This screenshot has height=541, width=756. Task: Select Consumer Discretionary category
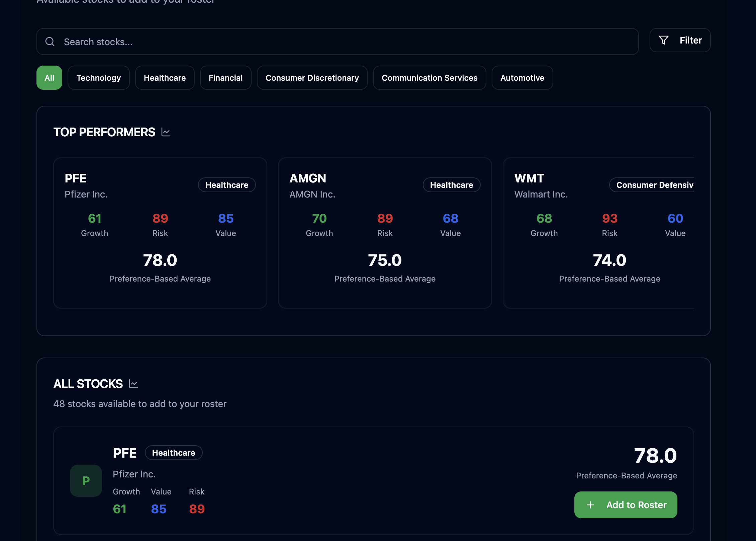(x=312, y=78)
